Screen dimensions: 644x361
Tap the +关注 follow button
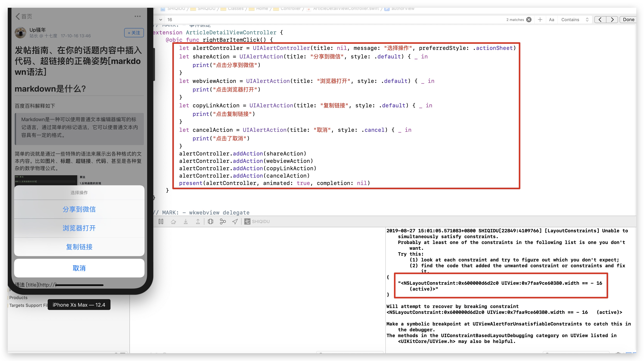tap(134, 33)
